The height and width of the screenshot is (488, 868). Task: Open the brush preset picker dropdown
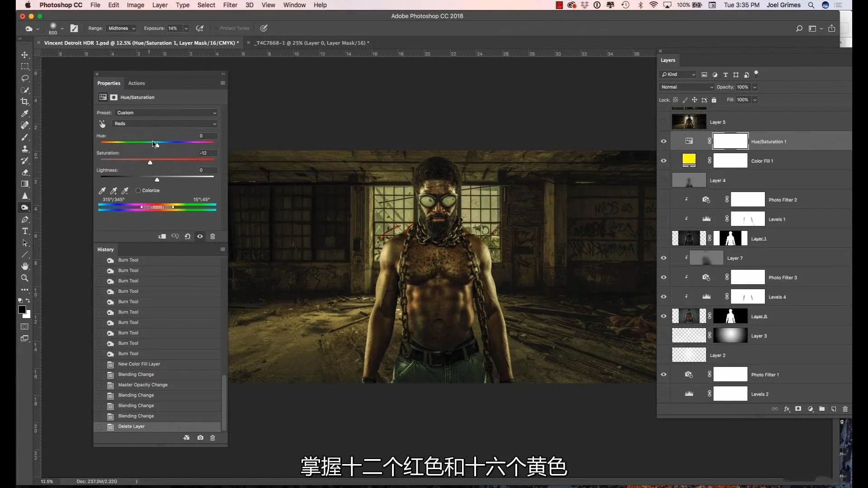(x=62, y=28)
